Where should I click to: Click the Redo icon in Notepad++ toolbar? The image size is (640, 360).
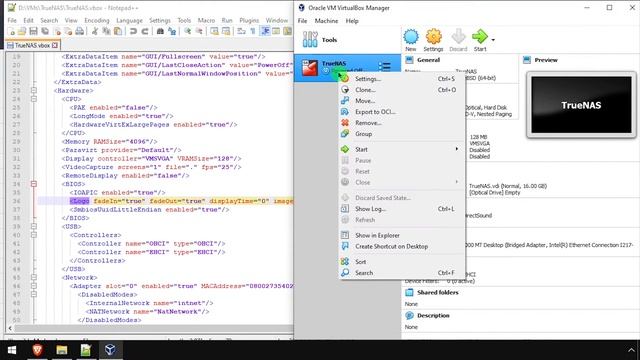[144, 31]
